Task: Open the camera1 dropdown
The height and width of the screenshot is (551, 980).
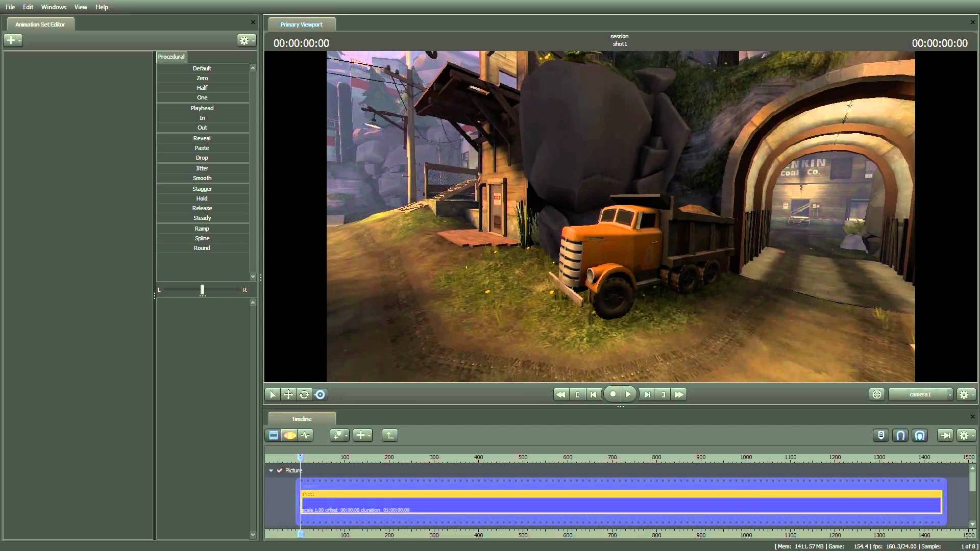Action: click(921, 394)
